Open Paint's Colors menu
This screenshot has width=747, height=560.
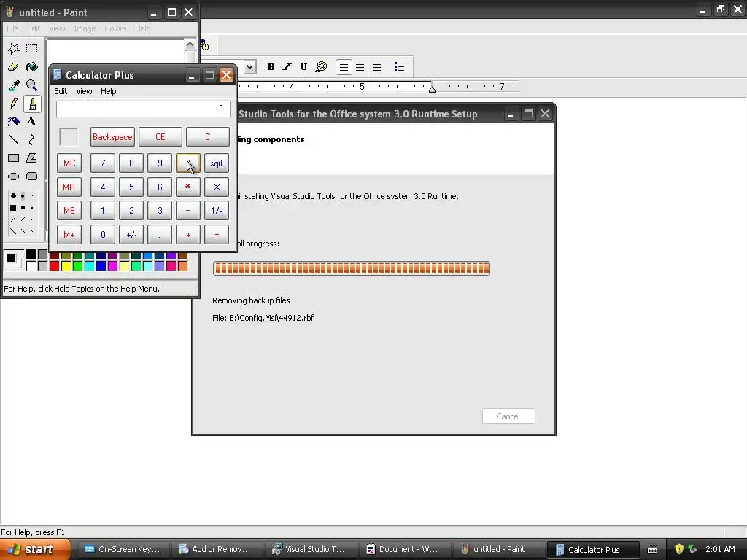pos(115,28)
